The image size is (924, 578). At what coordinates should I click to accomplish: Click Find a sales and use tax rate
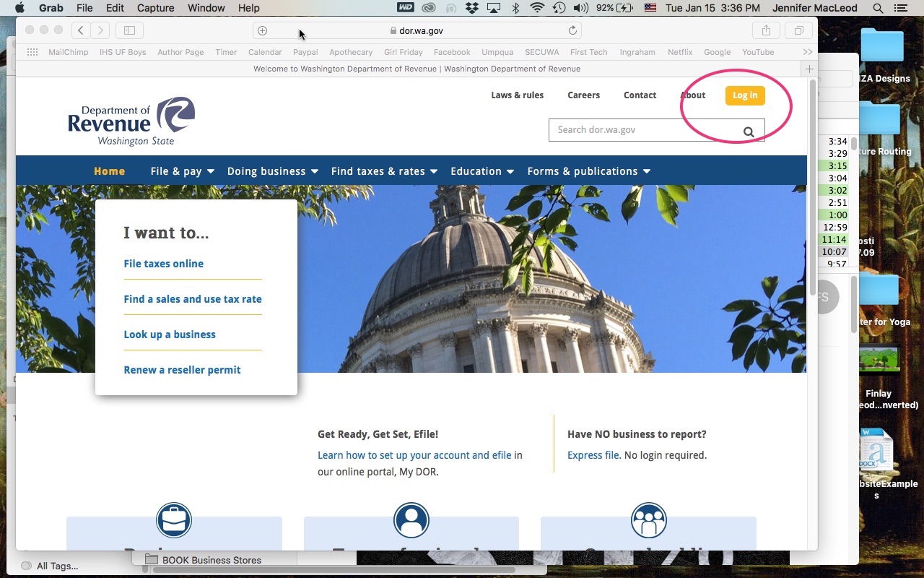193,299
